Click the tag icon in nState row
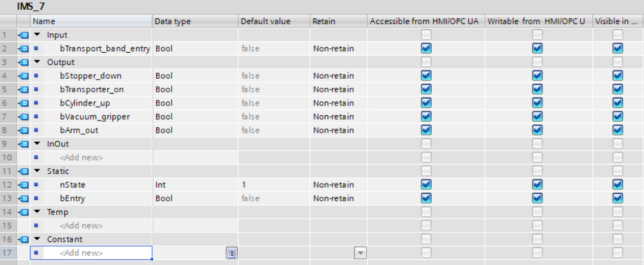The image size is (644, 265). (24, 185)
